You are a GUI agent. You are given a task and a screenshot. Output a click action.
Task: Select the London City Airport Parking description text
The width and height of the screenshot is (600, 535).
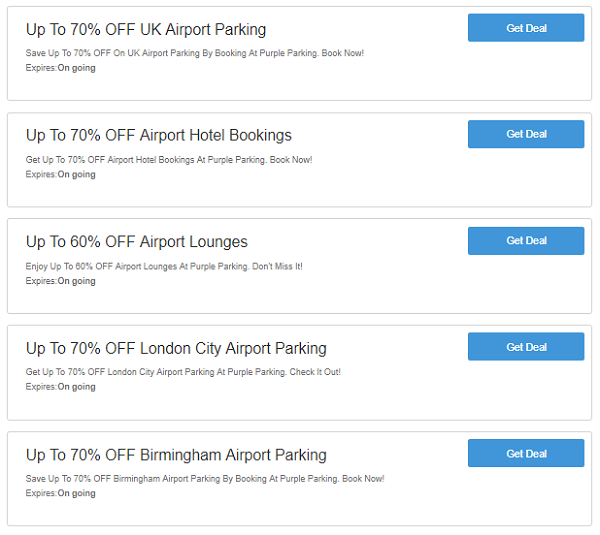pos(183,372)
